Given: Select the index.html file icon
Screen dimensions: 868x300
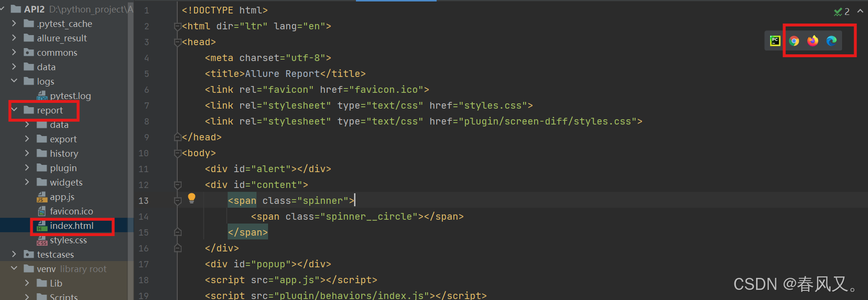Looking at the screenshot, I should tap(42, 226).
